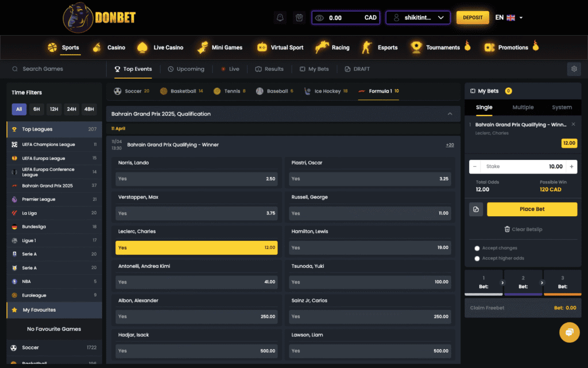The height and width of the screenshot is (368, 588).
Task: Open Esports section
Action: [x=379, y=47]
